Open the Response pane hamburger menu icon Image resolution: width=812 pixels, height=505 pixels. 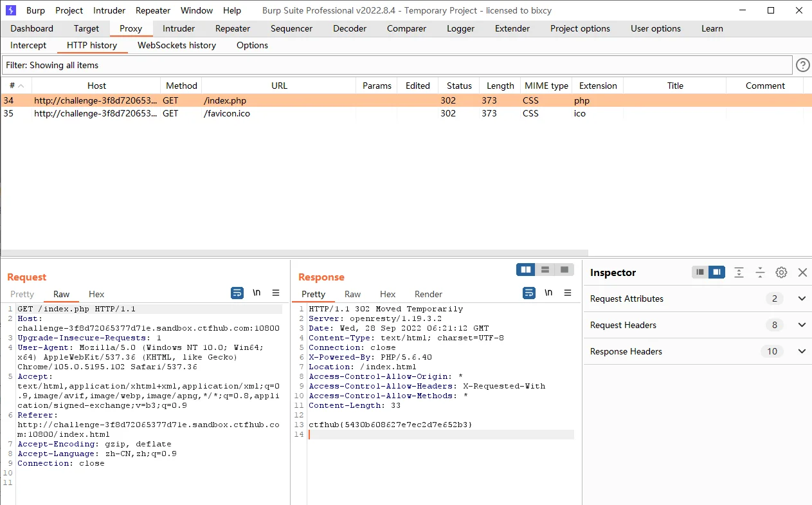tap(568, 293)
